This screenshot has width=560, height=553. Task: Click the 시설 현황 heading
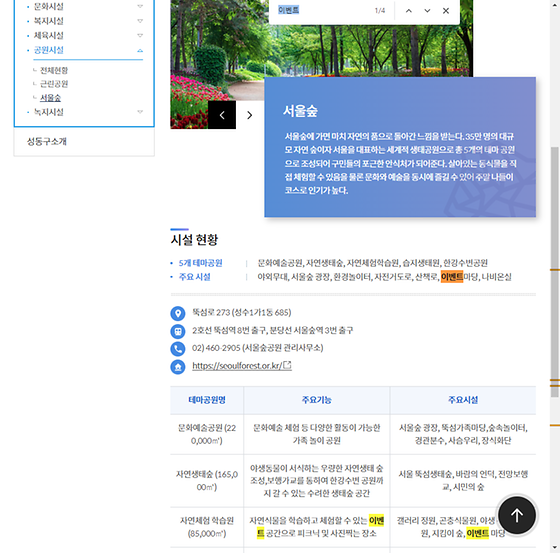[x=194, y=239]
